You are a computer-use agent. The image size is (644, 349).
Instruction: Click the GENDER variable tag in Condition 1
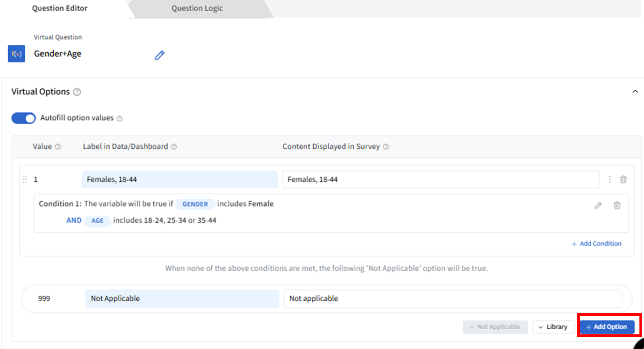195,204
